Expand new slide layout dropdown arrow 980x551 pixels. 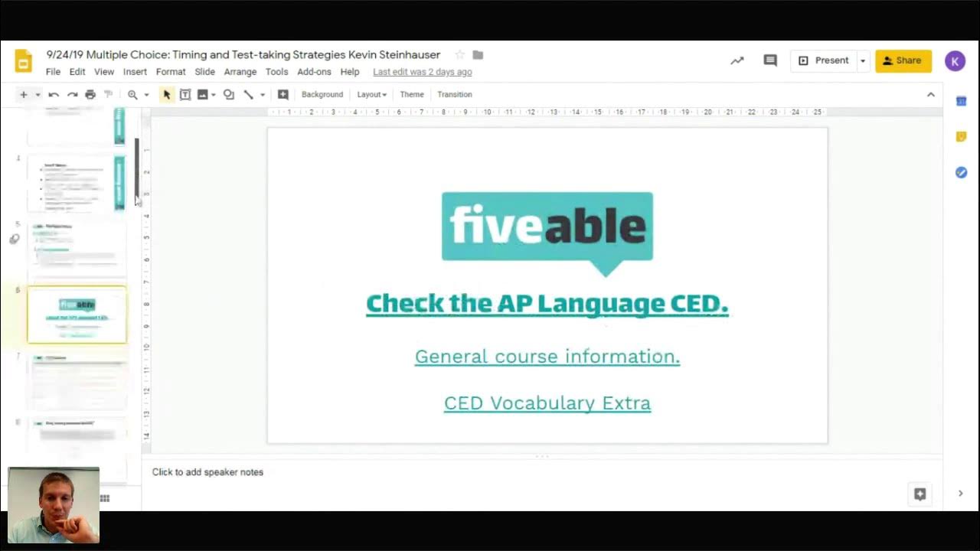pos(38,95)
